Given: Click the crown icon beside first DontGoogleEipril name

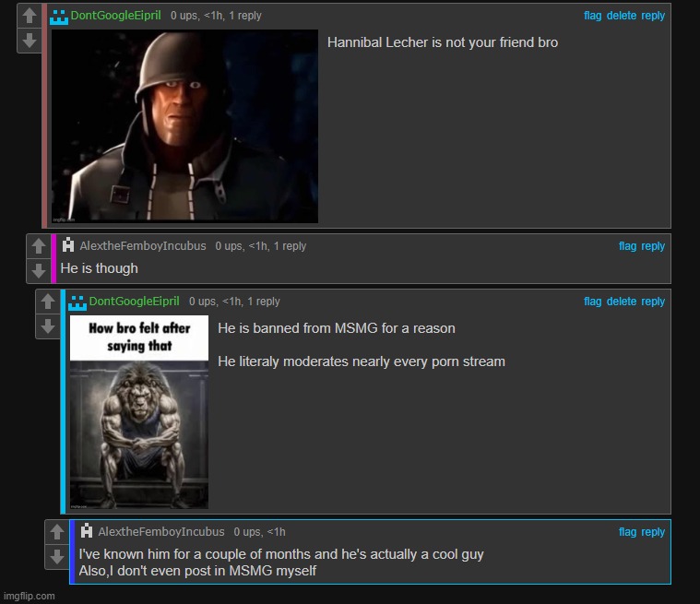Looking at the screenshot, I should point(59,17).
